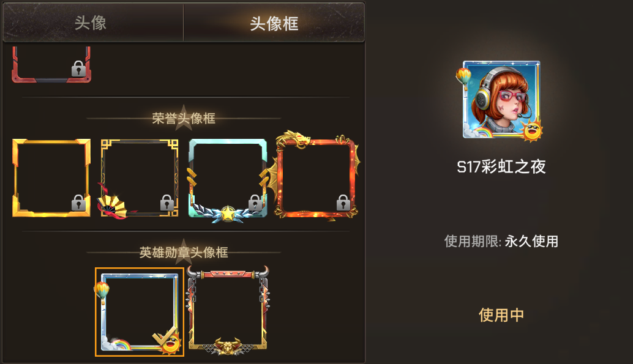The image size is (633, 364).
Task: Click the 使用中 button
Action: 501,315
